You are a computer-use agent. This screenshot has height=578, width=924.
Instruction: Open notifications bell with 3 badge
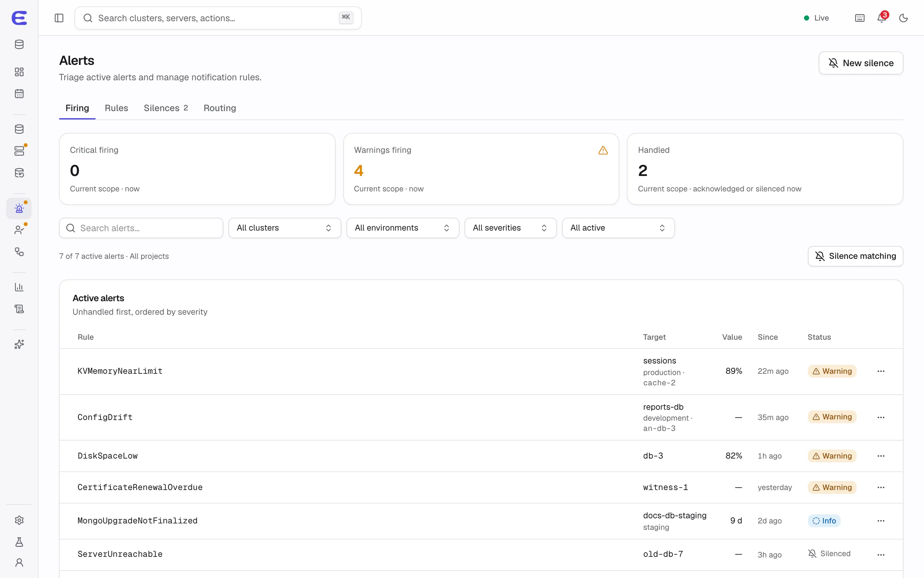click(x=882, y=18)
